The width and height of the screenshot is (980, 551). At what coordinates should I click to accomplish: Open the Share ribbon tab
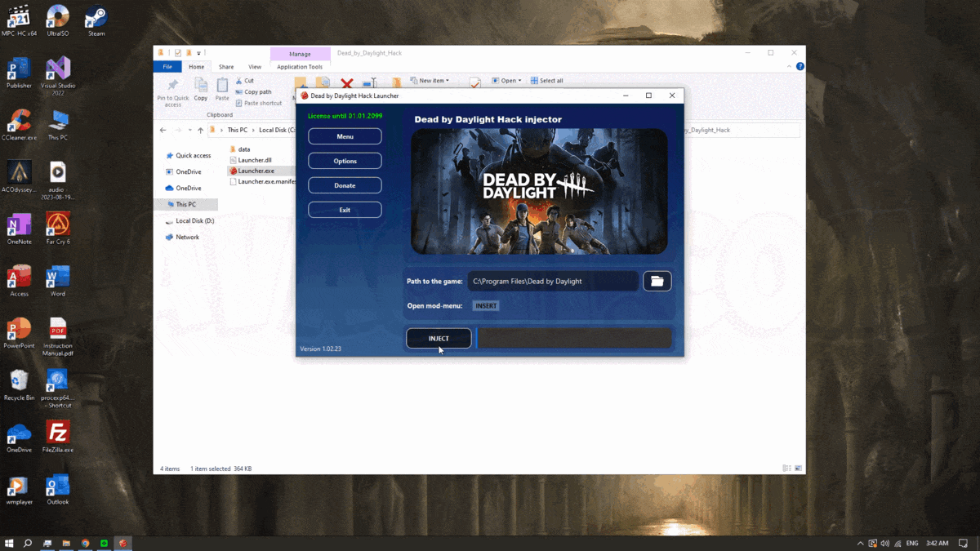[225, 66]
